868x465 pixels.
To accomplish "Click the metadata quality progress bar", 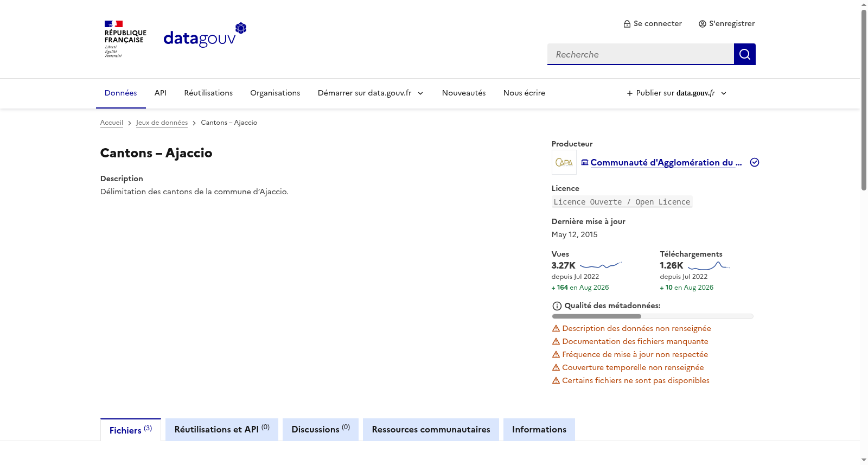I will (653, 316).
